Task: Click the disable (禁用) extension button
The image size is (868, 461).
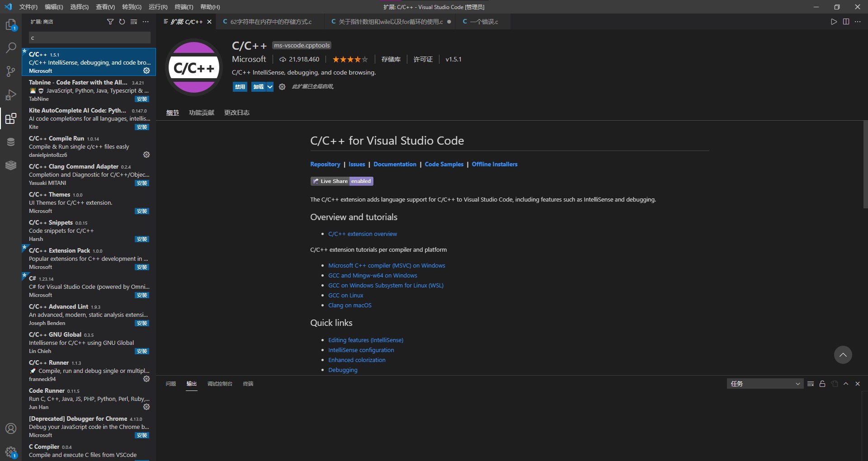Action: (x=240, y=87)
